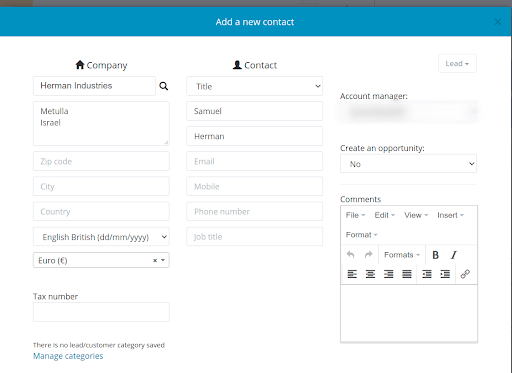Screen dimensions: 512x373
Task: Toggle italic in Comments editor
Action: pos(454,255)
